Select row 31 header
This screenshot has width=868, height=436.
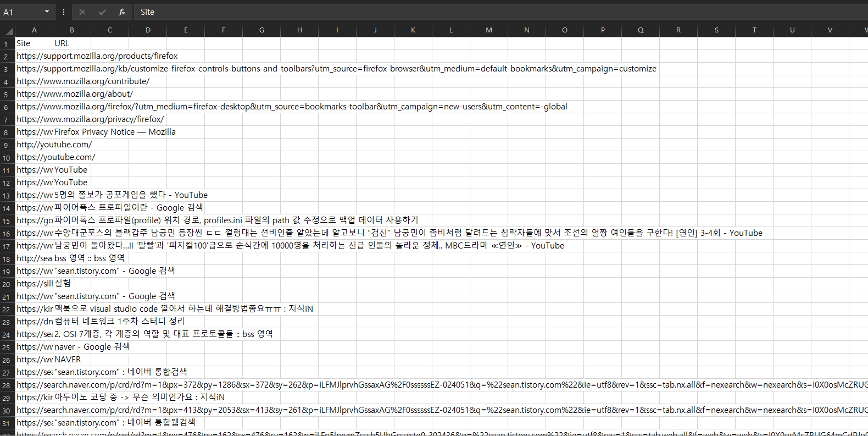tap(7, 423)
